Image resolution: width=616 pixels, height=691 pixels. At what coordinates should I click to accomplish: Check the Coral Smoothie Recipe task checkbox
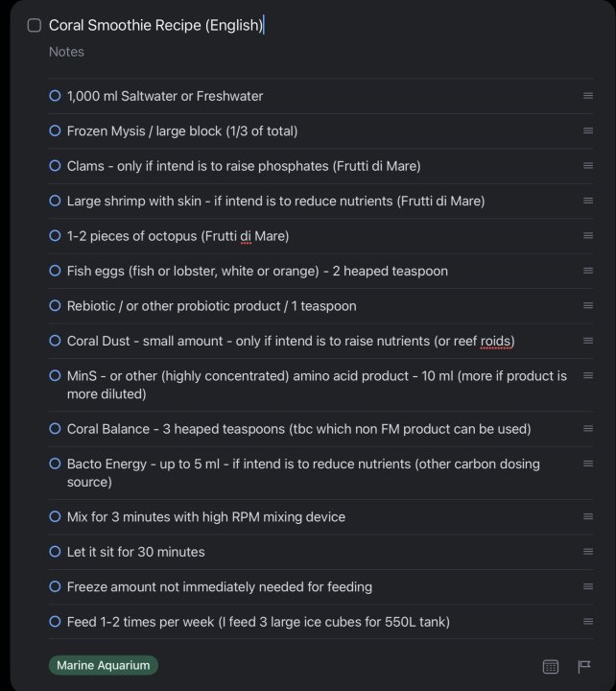point(35,26)
